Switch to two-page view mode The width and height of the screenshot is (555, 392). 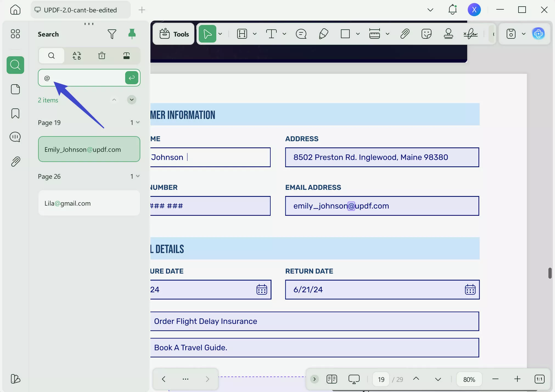click(x=331, y=379)
